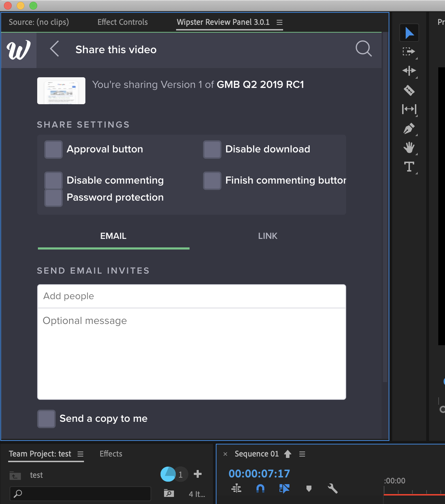This screenshot has height=504, width=445.
Task: Click the GMB Q2 2019 RC1 title
Action: [x=260, y=84]
